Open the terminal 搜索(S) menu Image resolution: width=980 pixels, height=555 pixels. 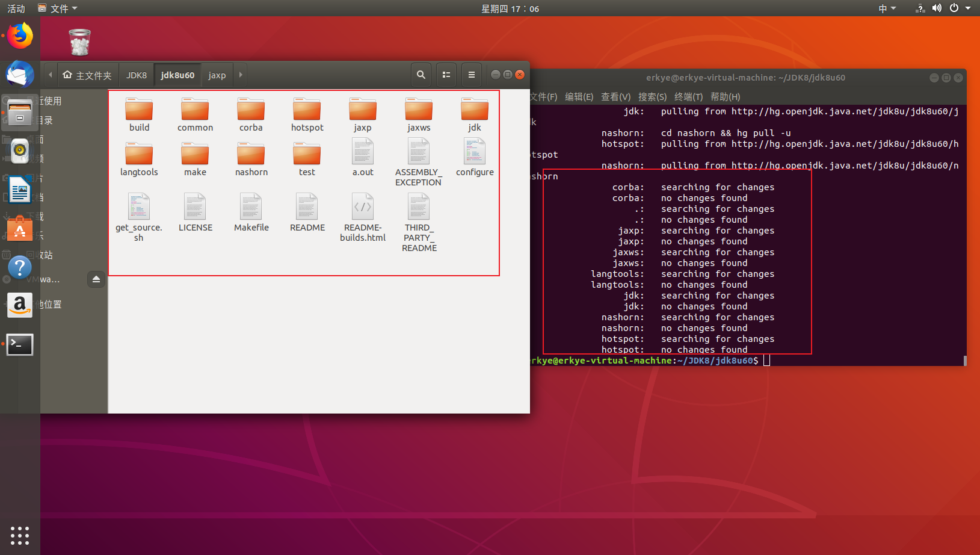pyautogui.click(x=652, y=96)
